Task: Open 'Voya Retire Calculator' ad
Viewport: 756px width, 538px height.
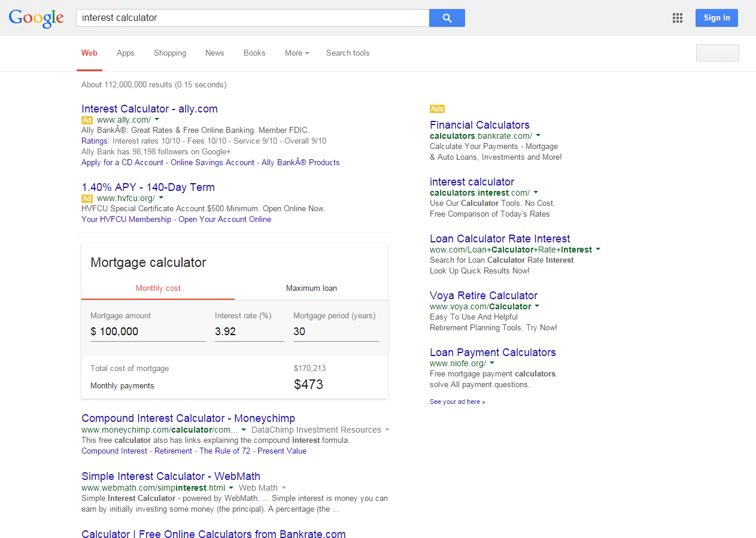Action: 484,296
